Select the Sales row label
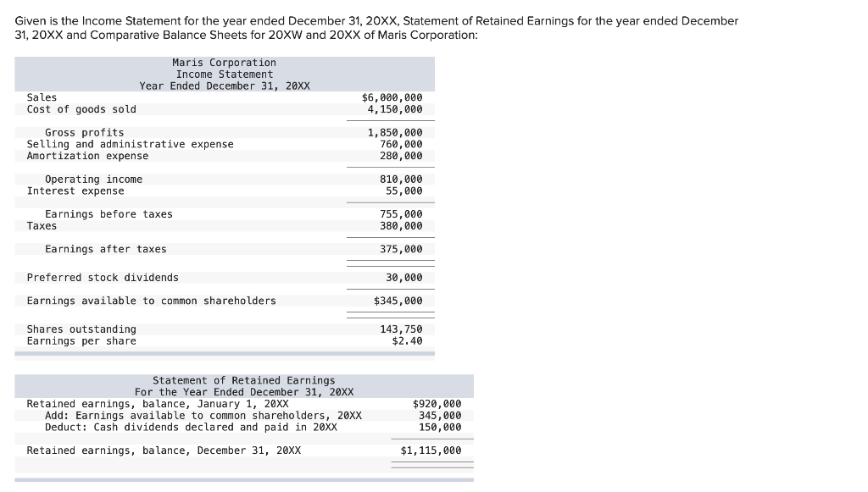The height and width of the screenshot is (492, 868). [40, 97]
